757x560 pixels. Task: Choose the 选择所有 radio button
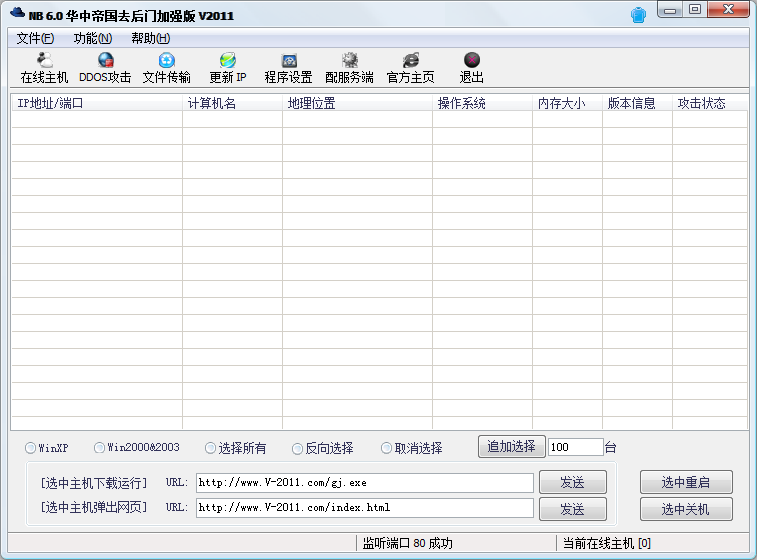tap(210, 449)
